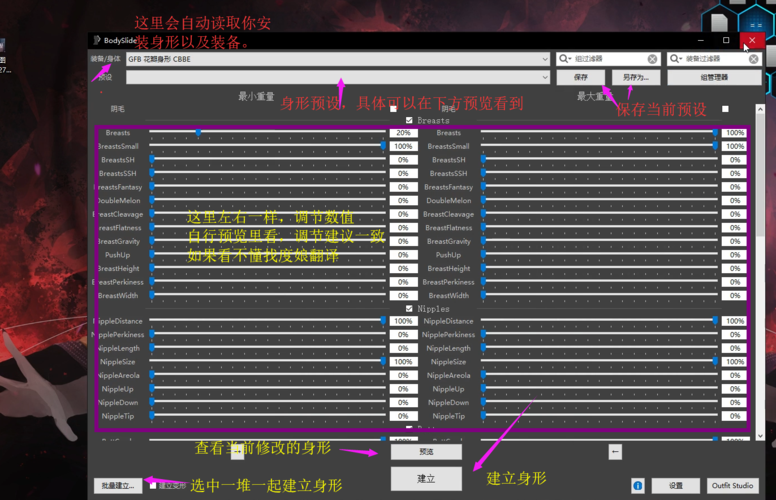Maximize the BodySlide window
The width and height of the screenshot is (776, 500).
click(x=726, y=40)
